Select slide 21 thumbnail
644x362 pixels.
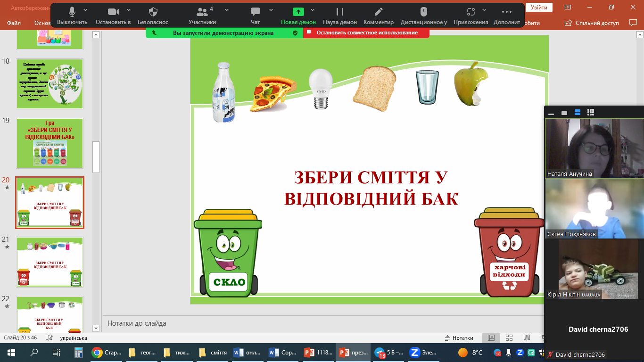point(50,262)
